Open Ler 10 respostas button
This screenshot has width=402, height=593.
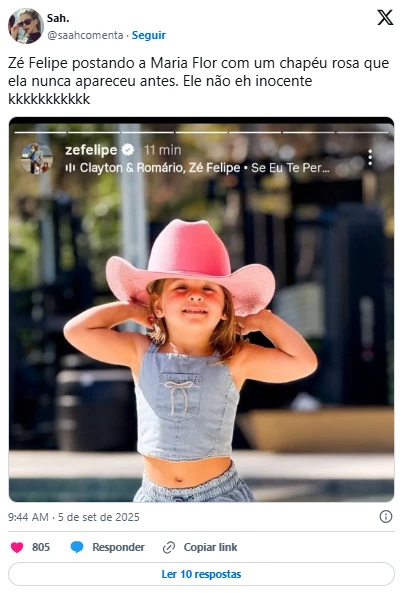tap(201, 574)
